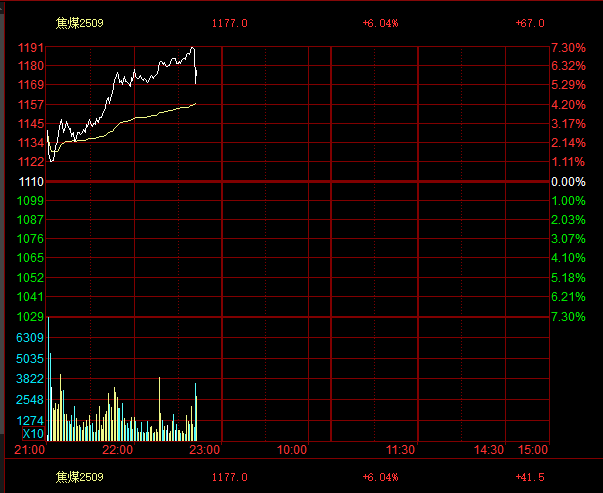Viewport: 603px width, 493px height.
Task: Click the 焦煤2509 title above the chart
Action: [80, 23]
